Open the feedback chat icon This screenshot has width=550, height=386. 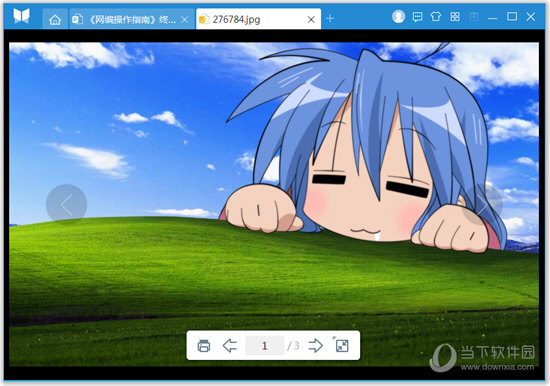pos(417,17)
